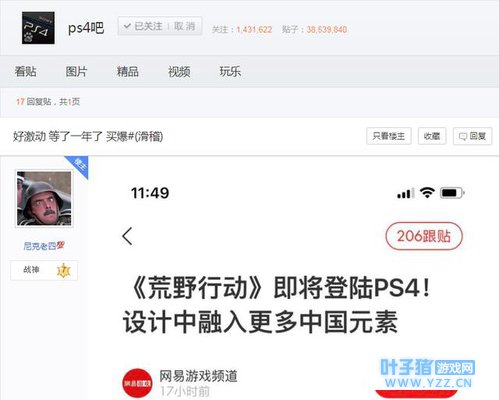Toggle 只看楼主 filter
Screen dimensions: 499x400
pyautogui.click(x=389, y=136)
